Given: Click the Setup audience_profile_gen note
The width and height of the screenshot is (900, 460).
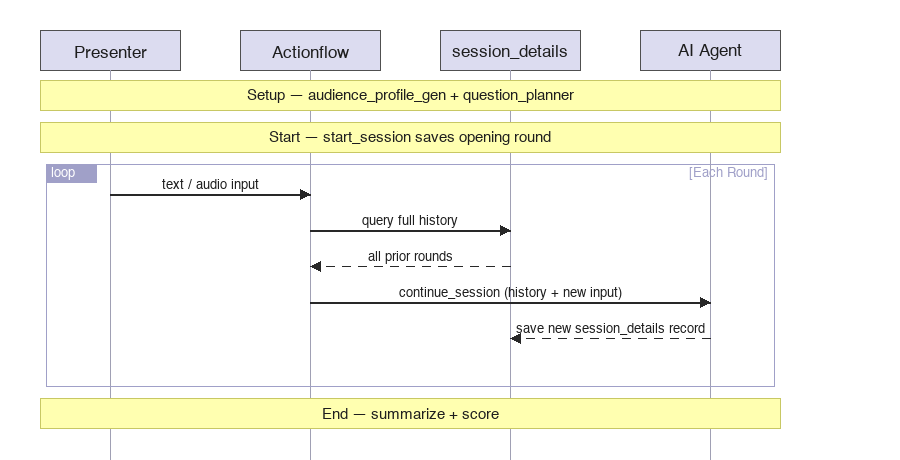Looking at the screenshot, I should pyautogui.click(x=410, y=95).
